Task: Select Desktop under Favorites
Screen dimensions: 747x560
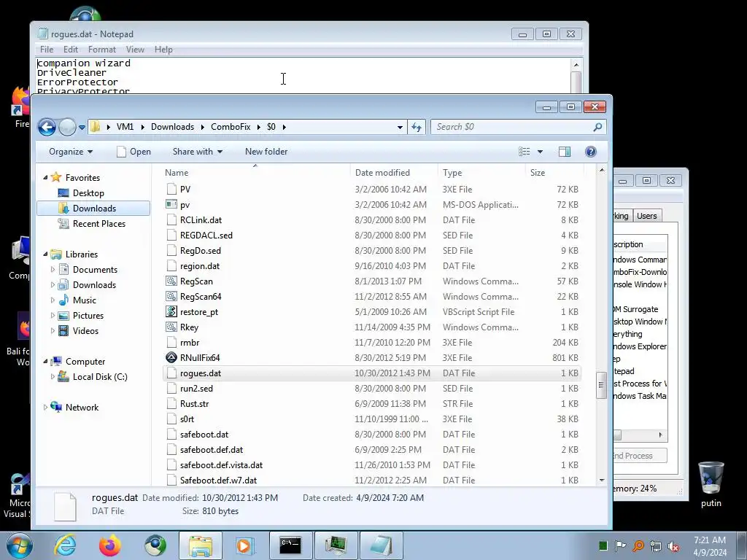Action: pyautogui.click(x=88, y=192)
